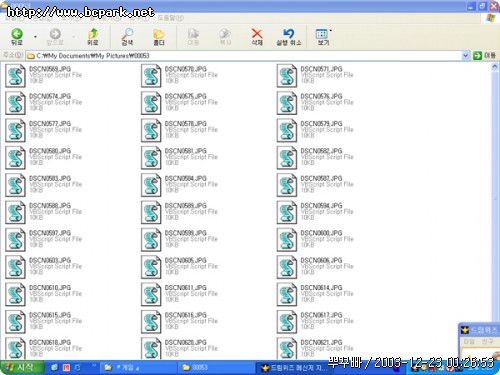Open the Search (검색) pane
Image resolution: width=500 pixels, height=375 pixels.
tap(127, 37)
